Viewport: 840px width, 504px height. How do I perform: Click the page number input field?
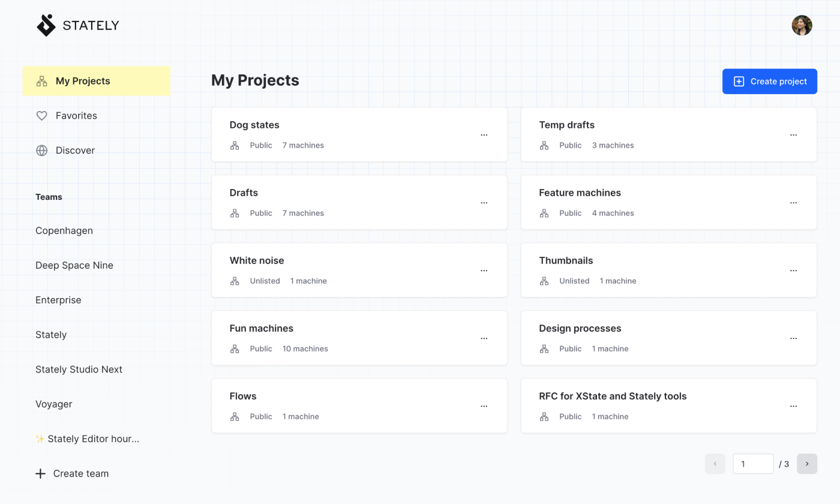(752, 464)
